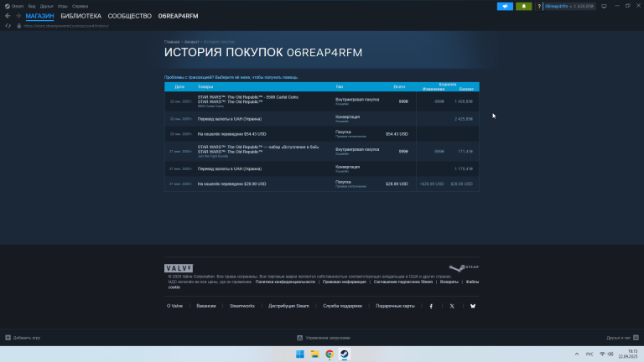Click the downloads icon by Управление загрузками
This screenshot has height=362, width=644.
pyautogui.click(x=300, y=338)
